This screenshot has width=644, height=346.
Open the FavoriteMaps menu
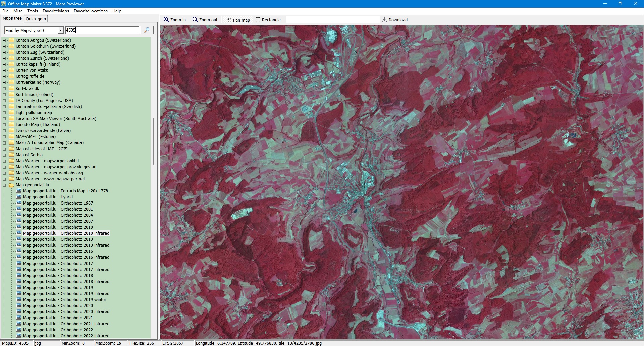56,11
